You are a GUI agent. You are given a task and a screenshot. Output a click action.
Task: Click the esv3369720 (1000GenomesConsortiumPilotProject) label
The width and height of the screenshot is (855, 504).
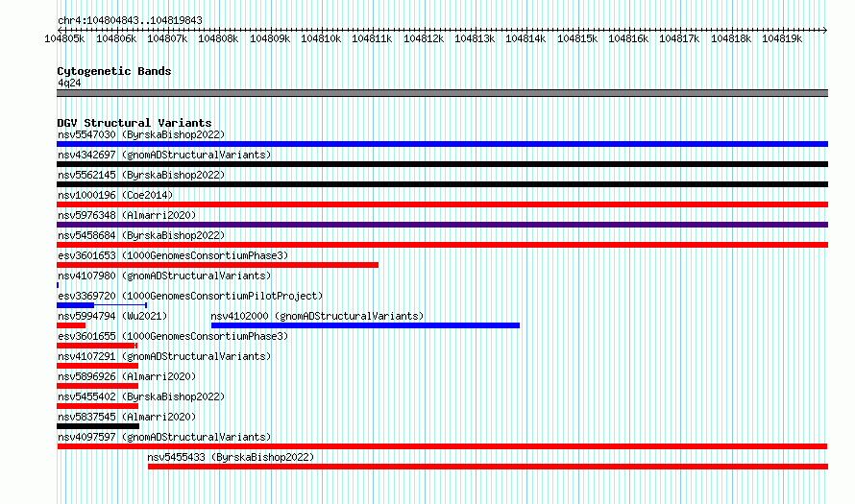(190, 296)
